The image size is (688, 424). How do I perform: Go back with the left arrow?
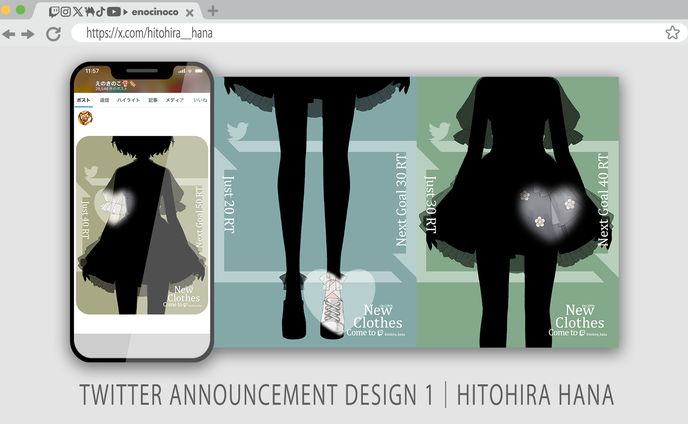[9, 34]
